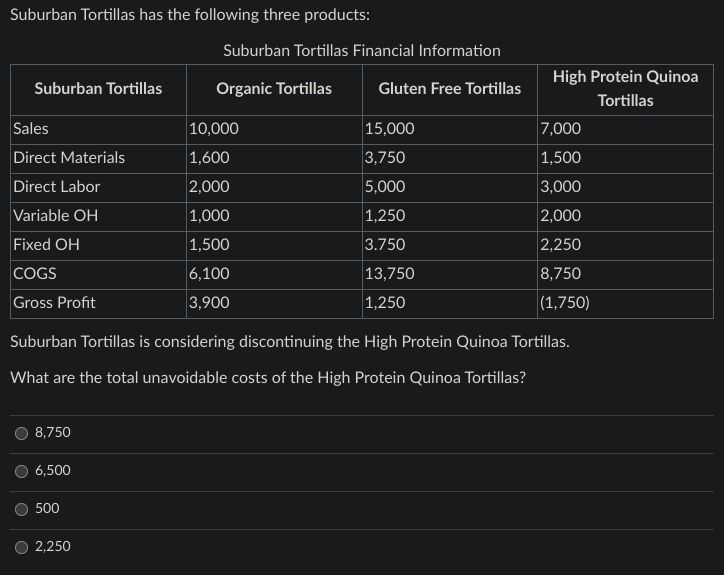Choose the 500 radio button
Image resolution: width=724 pixels, height=575 pixels.
[x=22, y=509]
